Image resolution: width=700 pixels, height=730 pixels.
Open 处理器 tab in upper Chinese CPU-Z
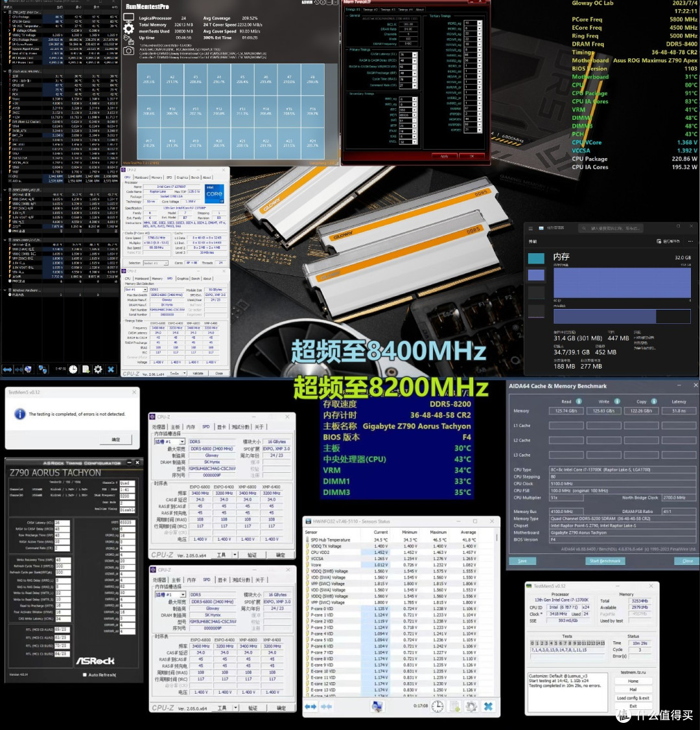(x=159, y=426)
